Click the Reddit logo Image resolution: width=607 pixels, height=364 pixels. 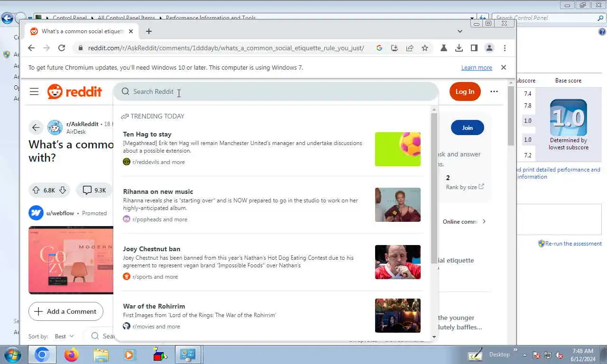coord(74,91)
